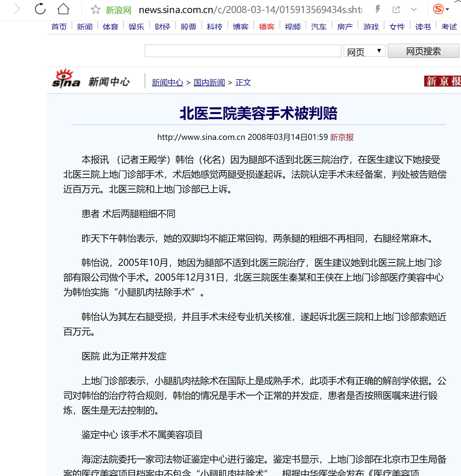
Task: Open the 体育 nav item
Action: point(111,27)
